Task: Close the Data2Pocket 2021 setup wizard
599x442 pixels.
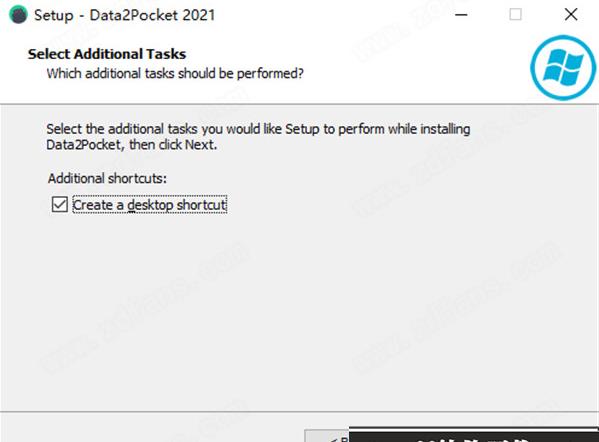Action: [x=571, y=15]
